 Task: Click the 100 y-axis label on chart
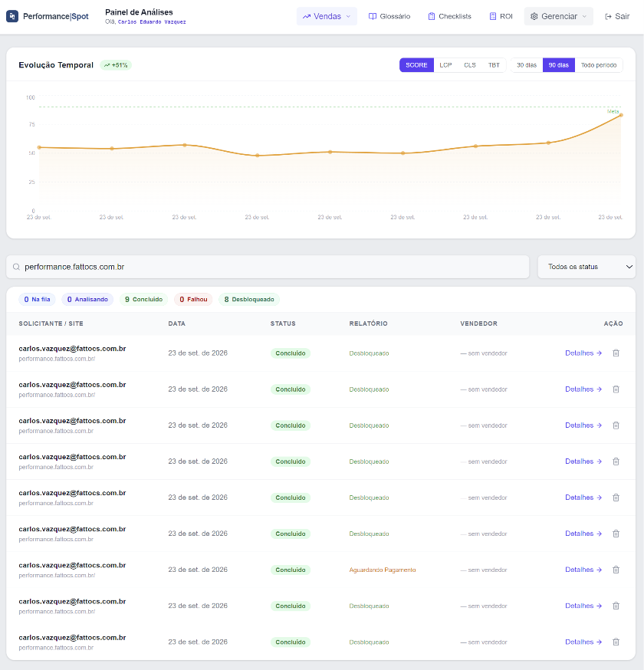31,97
